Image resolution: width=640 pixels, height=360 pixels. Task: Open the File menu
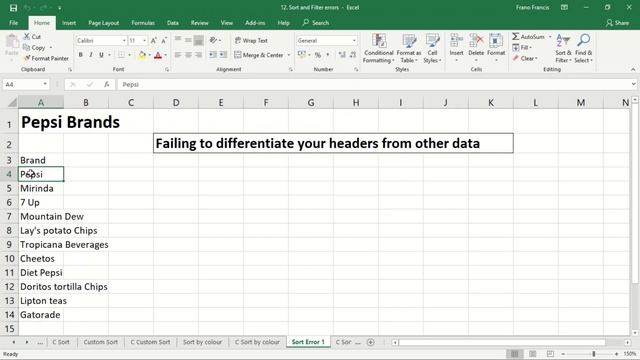tap(13, 23)
